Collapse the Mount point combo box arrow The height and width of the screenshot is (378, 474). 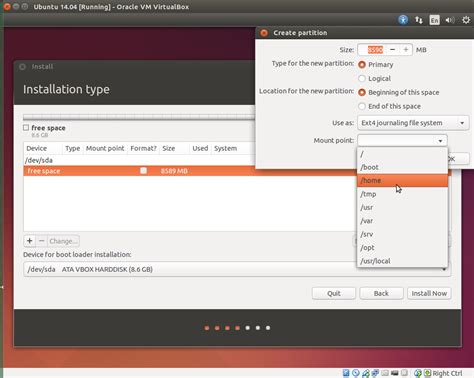[x=440, y=141]
